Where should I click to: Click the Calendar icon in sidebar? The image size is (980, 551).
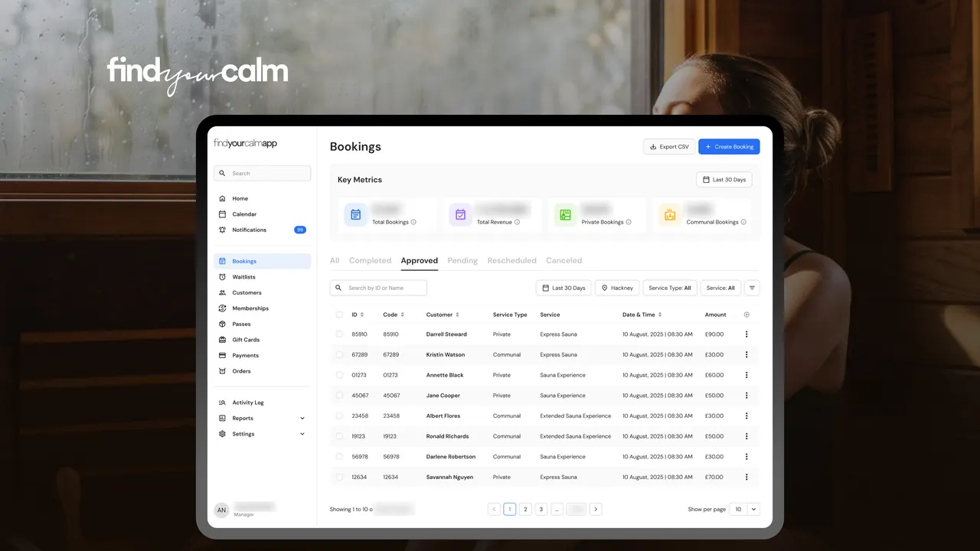coord(222,214)
